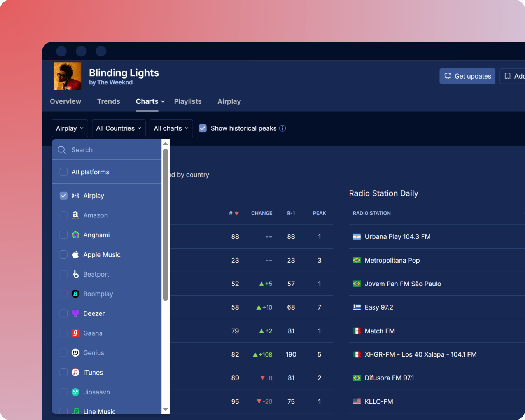Collapse the Airplay platform dropdown
The height and width of the screenshot is (420, 525).
[70, 128]
